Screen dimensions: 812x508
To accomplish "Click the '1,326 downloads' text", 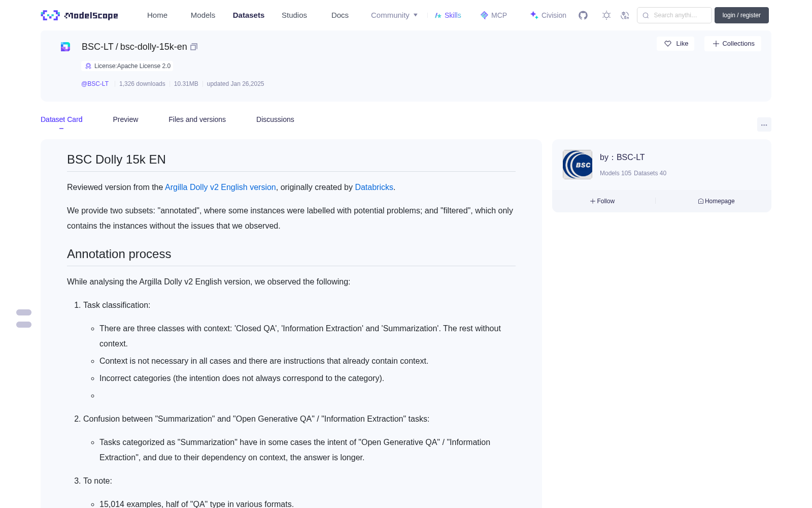I will [142, 84].
